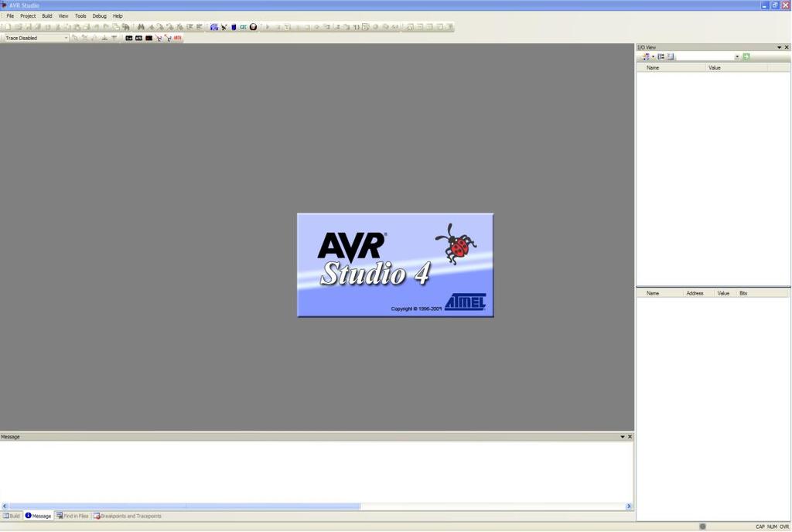The image size is (792, 532).
Task: Click inside the I/O View search field
Action: [705, 56]
